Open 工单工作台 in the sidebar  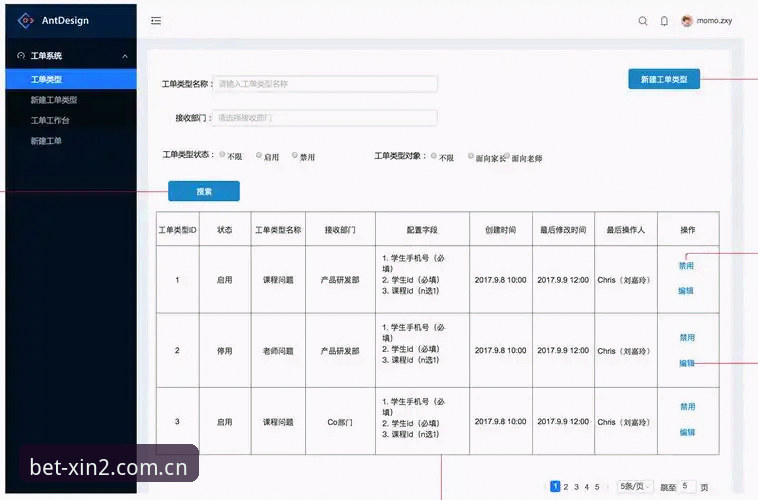(50, 120)
